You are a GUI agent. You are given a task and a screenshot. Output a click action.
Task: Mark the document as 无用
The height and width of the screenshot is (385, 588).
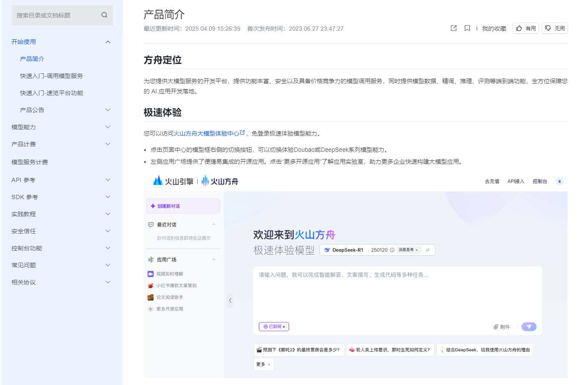tap(555, 28)
